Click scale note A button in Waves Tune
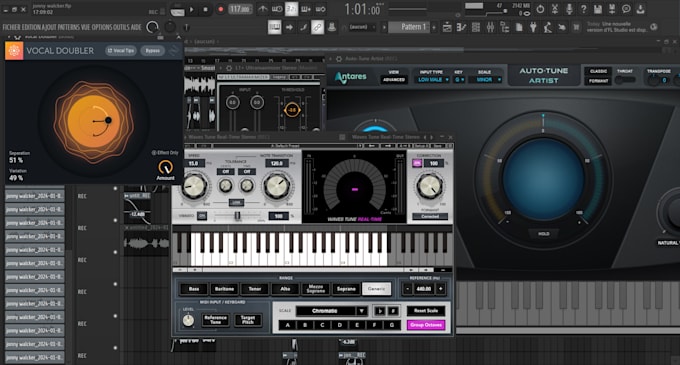The width and height of the screenshot is (680, 365). pos(288,325)
